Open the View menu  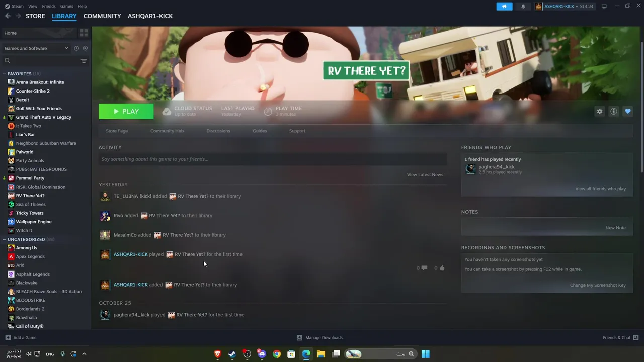(33, 6)
